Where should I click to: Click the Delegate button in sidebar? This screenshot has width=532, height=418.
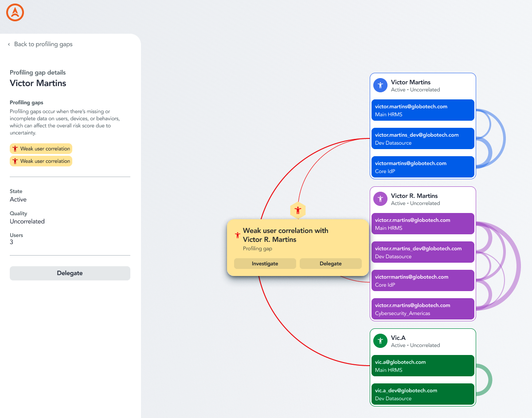click(x=70, y=273)
